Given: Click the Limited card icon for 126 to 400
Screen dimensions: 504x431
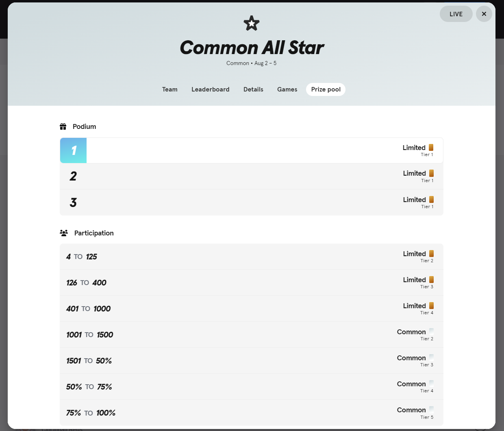Looking at the screenshot, I should (432, 280).
